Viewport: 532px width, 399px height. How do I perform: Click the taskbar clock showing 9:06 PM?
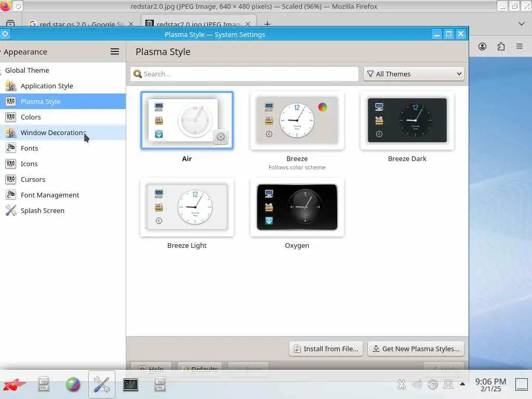pos(490,385)
